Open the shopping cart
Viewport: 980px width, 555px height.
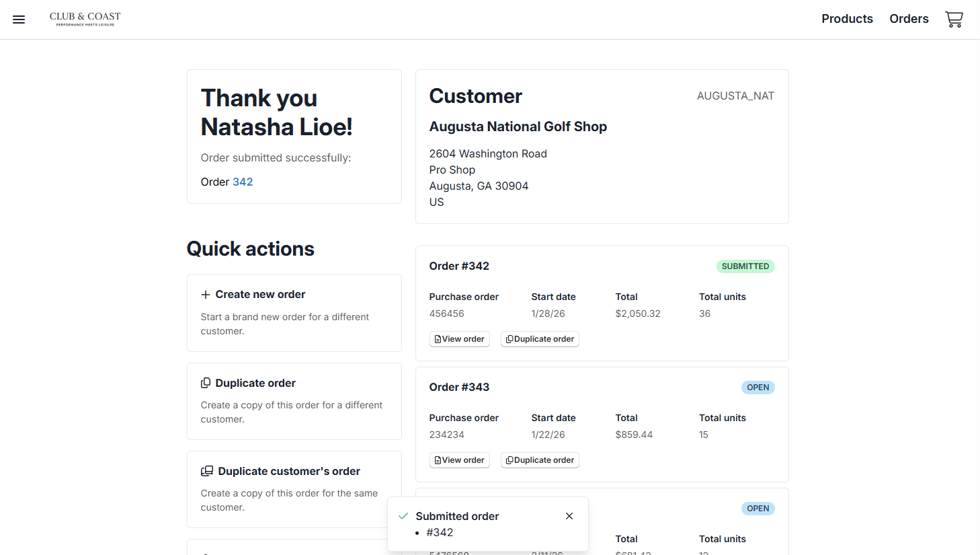(x=954, y=20)
